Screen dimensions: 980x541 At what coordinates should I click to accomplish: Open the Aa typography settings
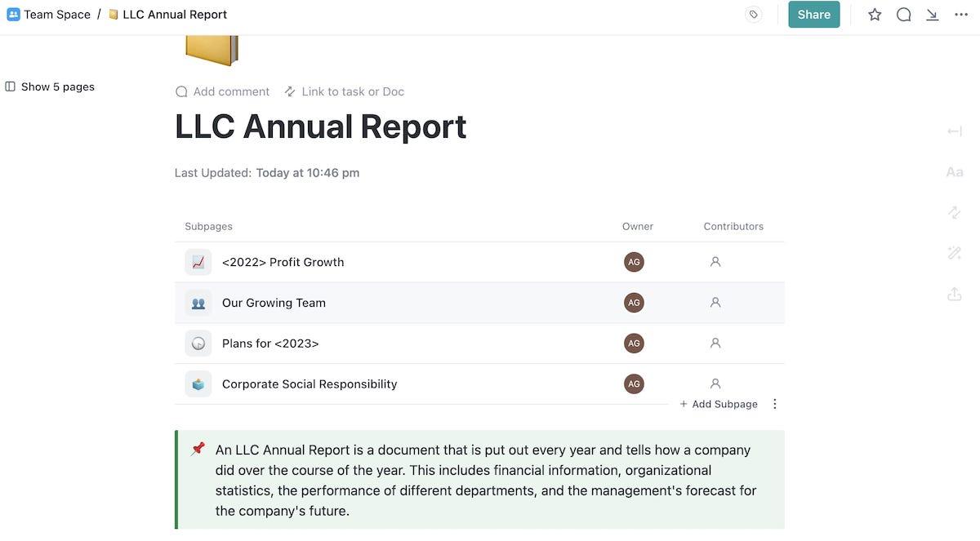coord(954,172)
